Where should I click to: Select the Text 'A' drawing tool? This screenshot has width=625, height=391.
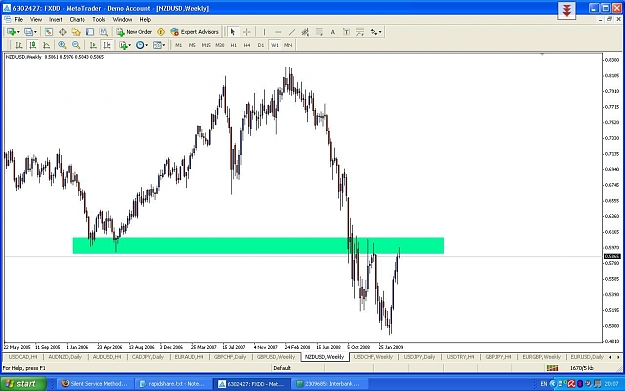333,32
